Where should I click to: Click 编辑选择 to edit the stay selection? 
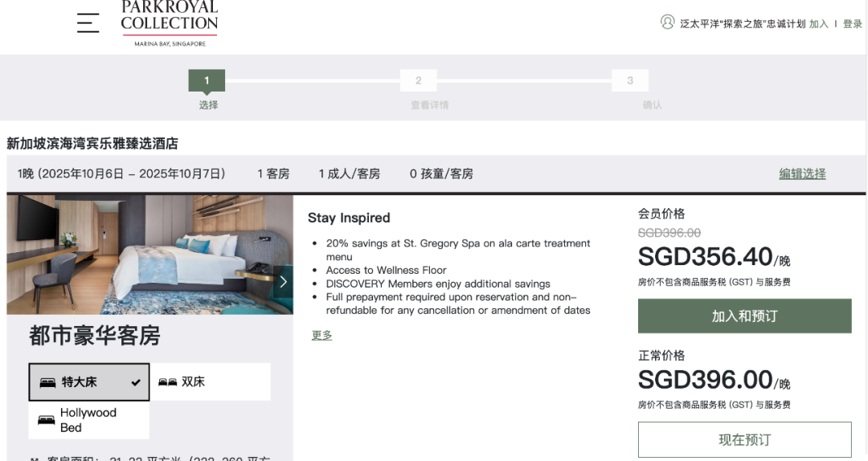[802, 173]
